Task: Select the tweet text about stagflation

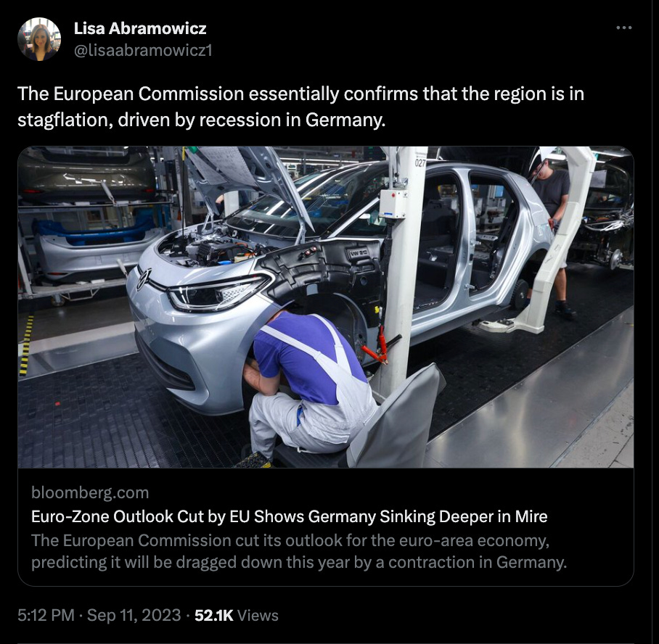Action: click(300, 107)
